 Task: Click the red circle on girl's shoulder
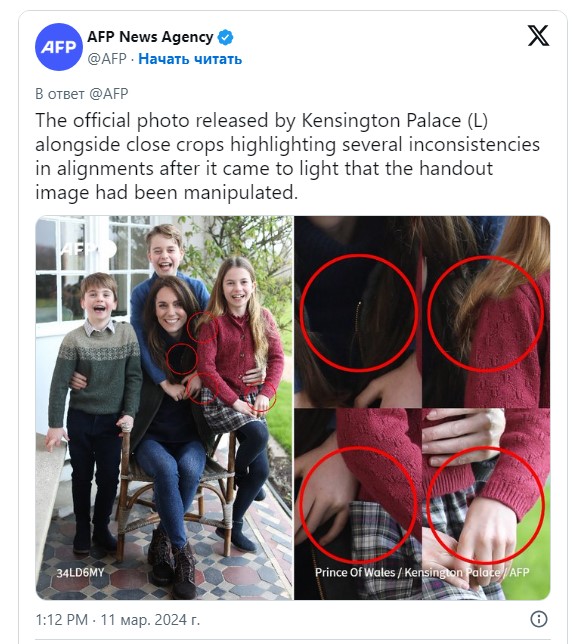203,327
